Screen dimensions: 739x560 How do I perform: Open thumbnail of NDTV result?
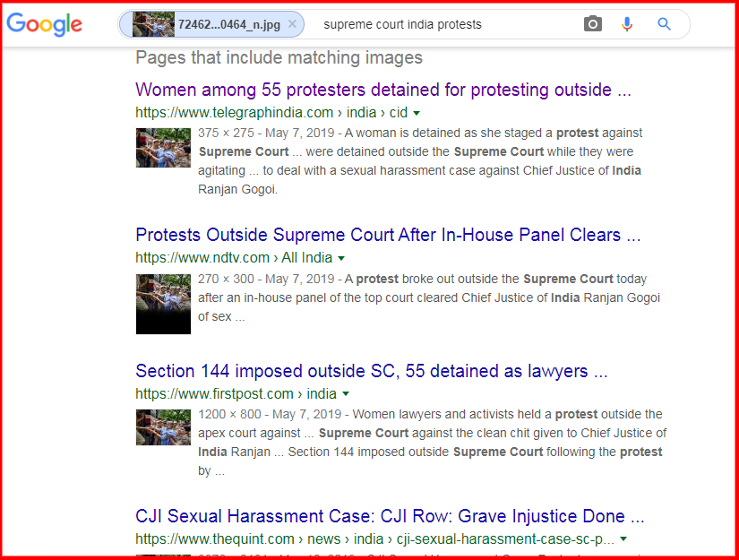pyautogui.click(x=163, y=304)
